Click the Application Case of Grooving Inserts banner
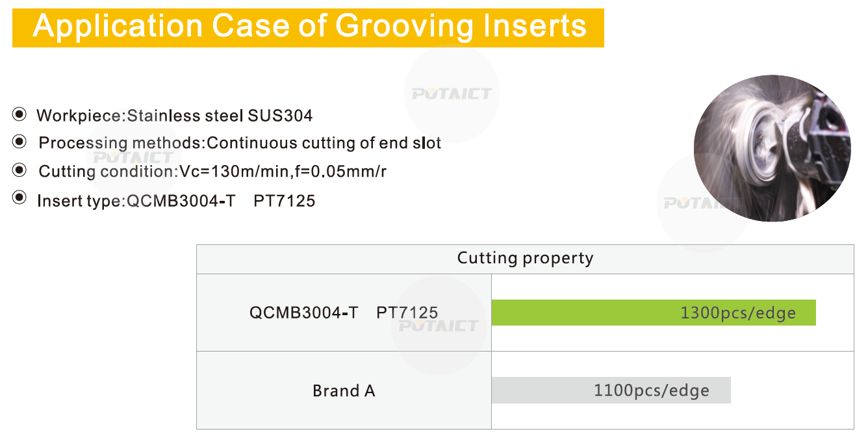This screenshot has height=438, width=868. pyautogui.click(x=308, y=27)
